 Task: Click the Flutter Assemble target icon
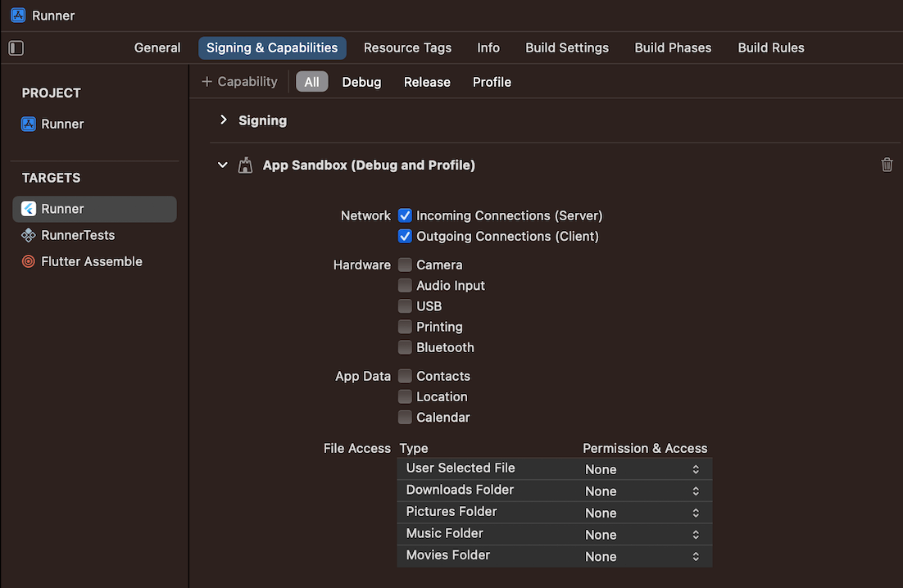[x=28, y=261]
